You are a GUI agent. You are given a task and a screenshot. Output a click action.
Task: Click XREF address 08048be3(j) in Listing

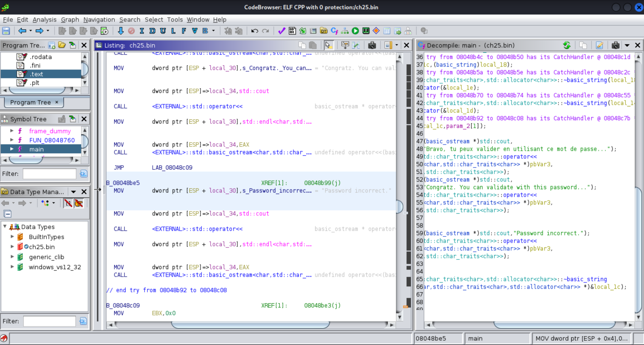322,305
